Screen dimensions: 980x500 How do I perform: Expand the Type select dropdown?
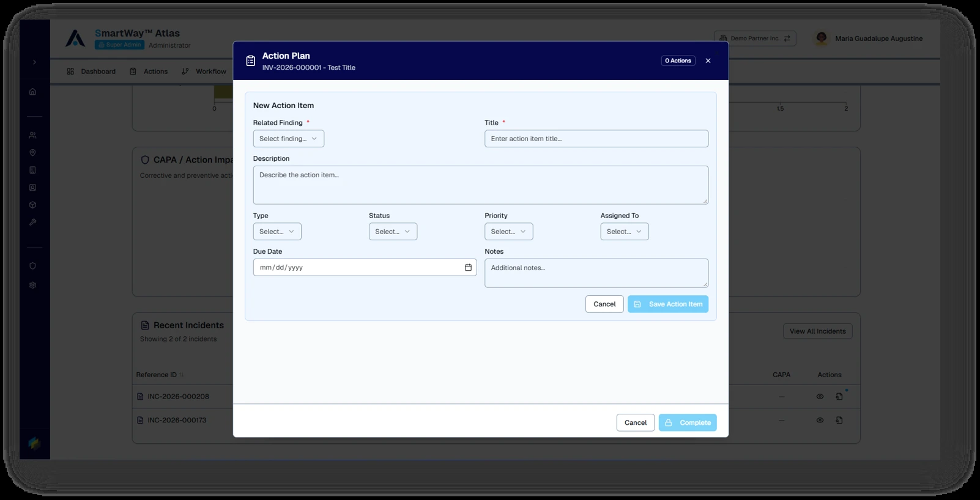pos(277,232)
